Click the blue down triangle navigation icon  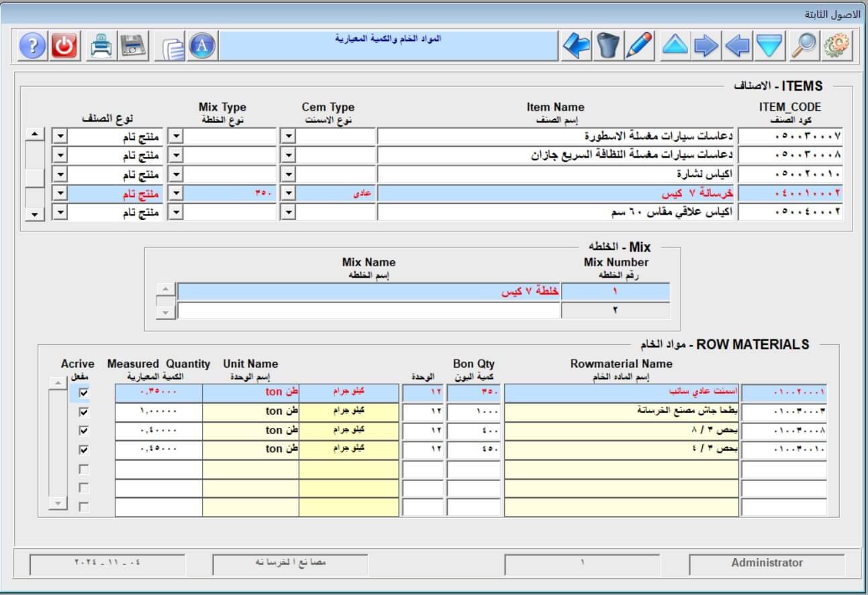770,46
